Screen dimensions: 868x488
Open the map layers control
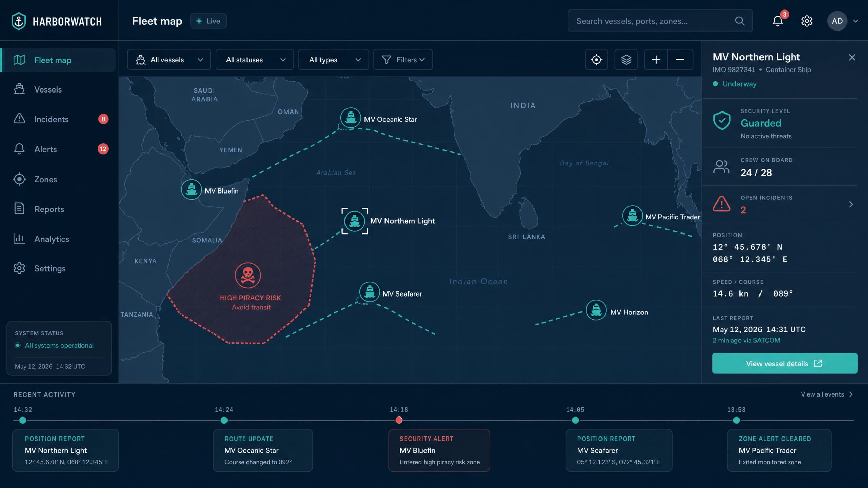coord(626,60)
